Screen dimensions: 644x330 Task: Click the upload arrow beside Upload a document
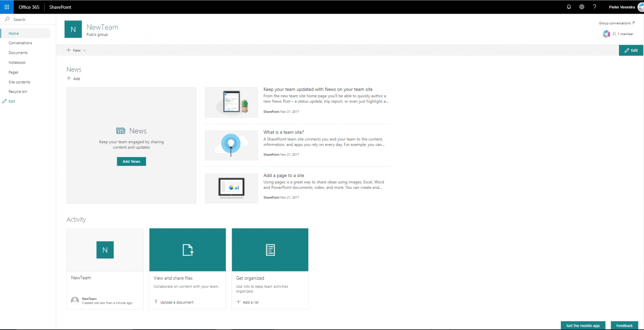156,302
